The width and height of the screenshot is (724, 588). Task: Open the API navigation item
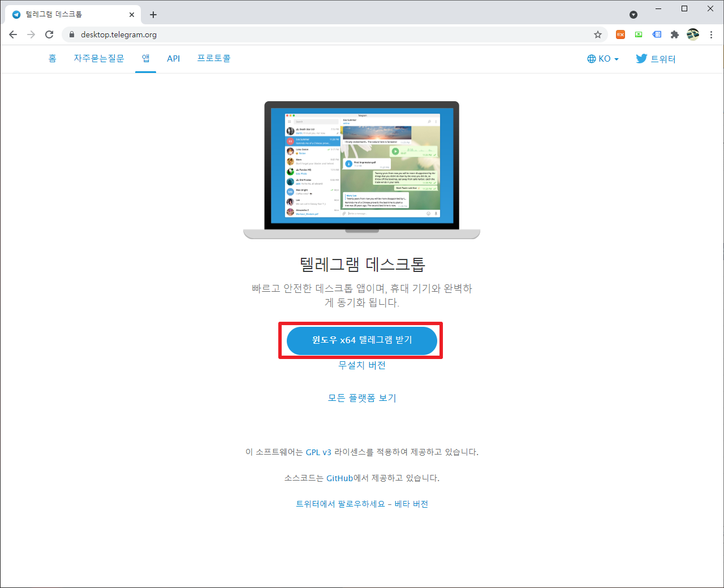(x=174, y=58)
